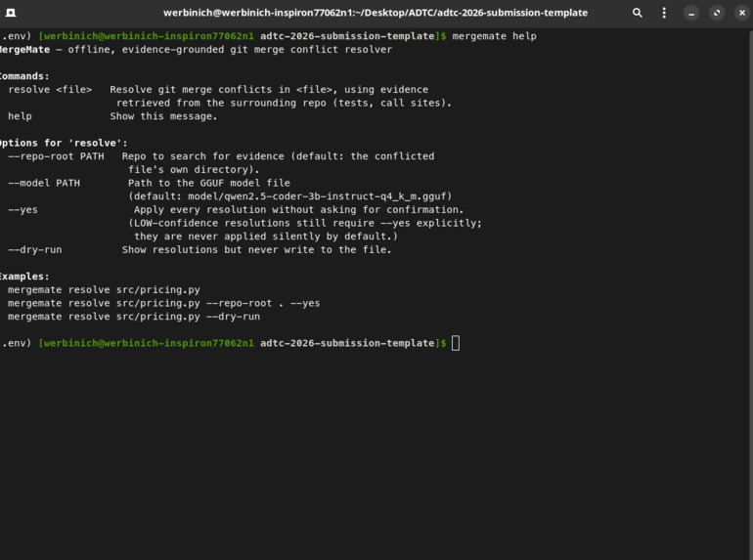Click 'Apply every resolution without asking' line
Image resolution: width=753 pixels, height=560 pixels.
pos(298,210)
